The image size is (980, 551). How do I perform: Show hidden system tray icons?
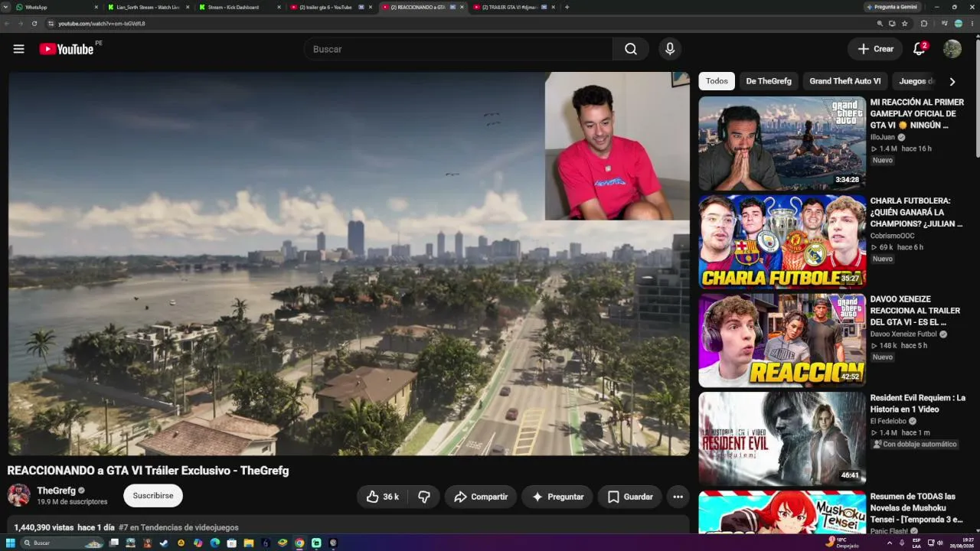[890, 543]
